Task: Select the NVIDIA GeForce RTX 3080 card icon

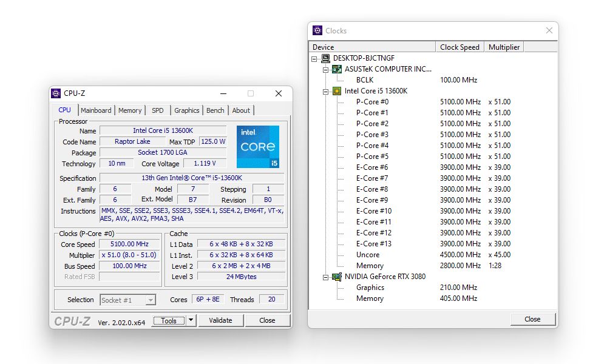Action: (337, 277)
